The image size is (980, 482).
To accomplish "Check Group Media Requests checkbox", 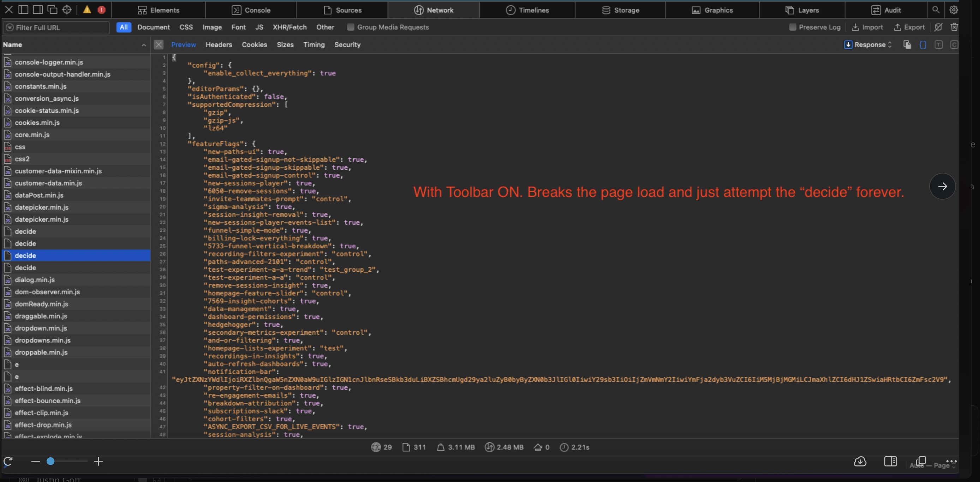I will click(x=351, y=27).
